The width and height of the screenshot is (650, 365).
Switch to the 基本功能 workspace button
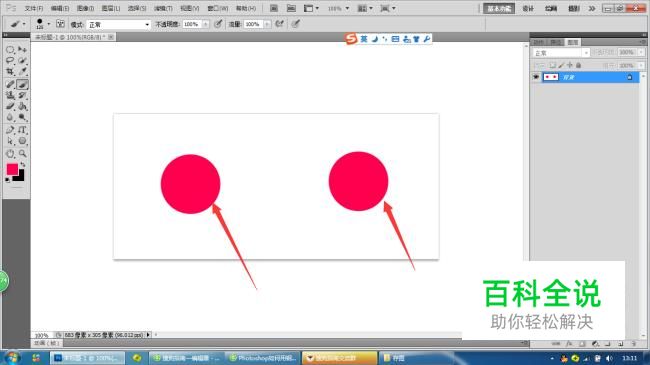coord(499,8)
